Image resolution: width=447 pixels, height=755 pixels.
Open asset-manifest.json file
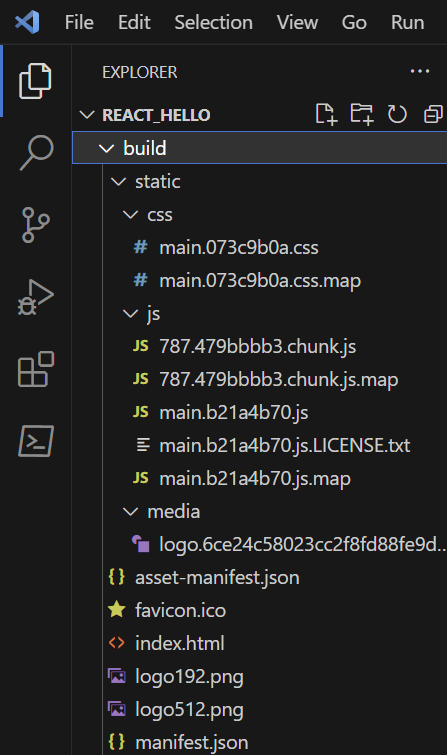click(217, 577)
